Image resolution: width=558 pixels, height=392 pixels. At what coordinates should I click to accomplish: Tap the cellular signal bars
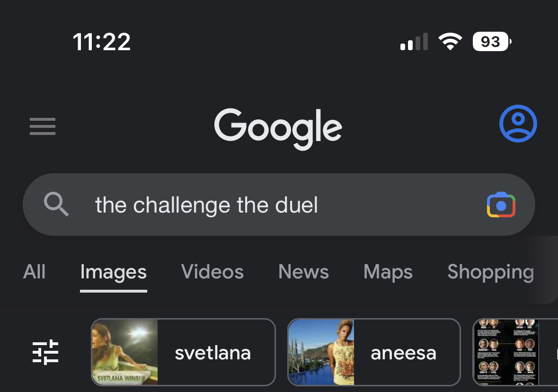414,42
